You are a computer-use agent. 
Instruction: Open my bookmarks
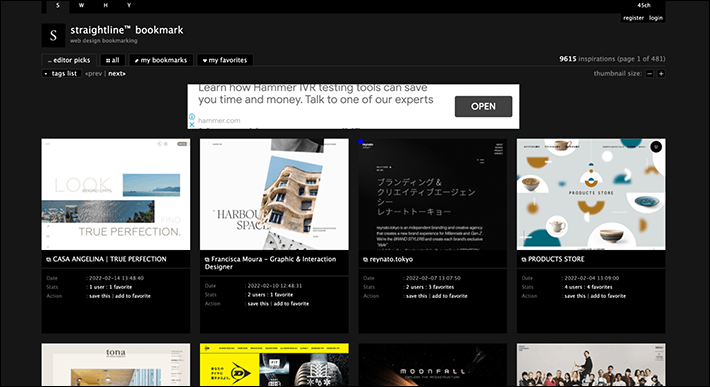[x=161, y=60]
